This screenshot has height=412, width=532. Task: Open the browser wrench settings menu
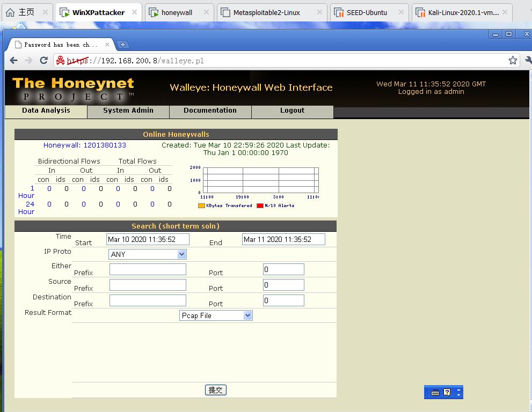point(528,61)
